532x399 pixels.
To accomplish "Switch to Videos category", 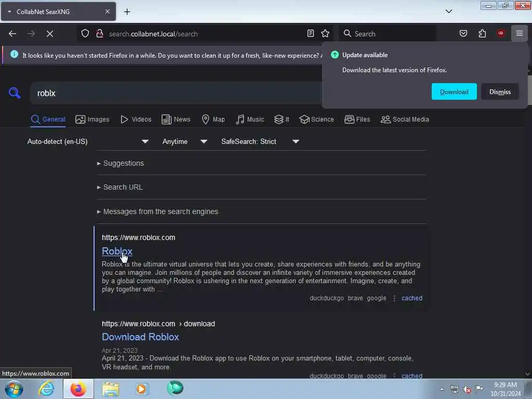I will (x=136, y=119).
